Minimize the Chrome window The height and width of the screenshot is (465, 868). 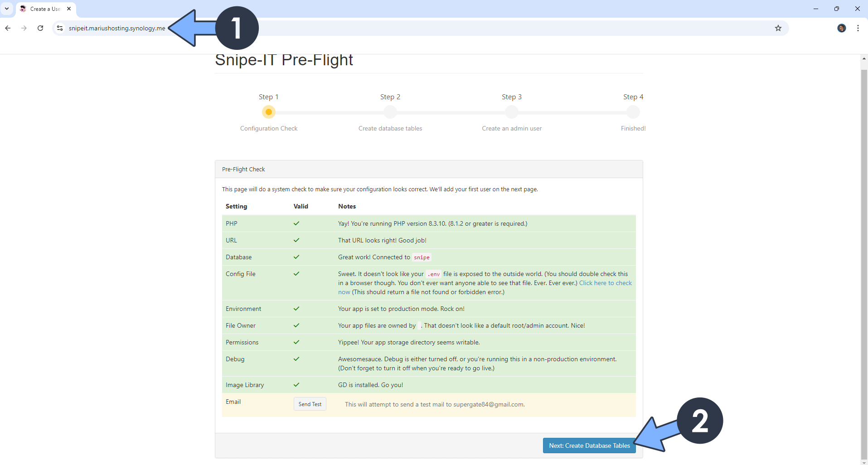click(x=816, y=9)
